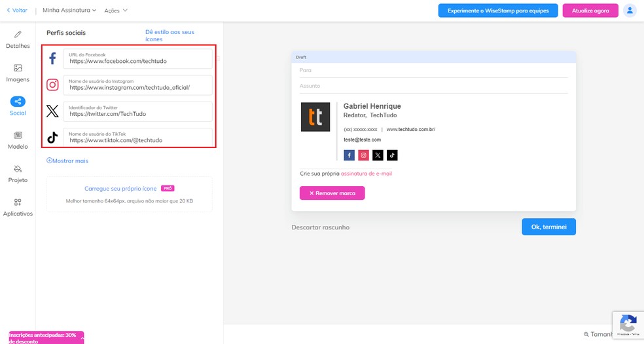Click the TikTok icon in signature preview
This screenshot has width=644, height=344.
click(392, 155)
